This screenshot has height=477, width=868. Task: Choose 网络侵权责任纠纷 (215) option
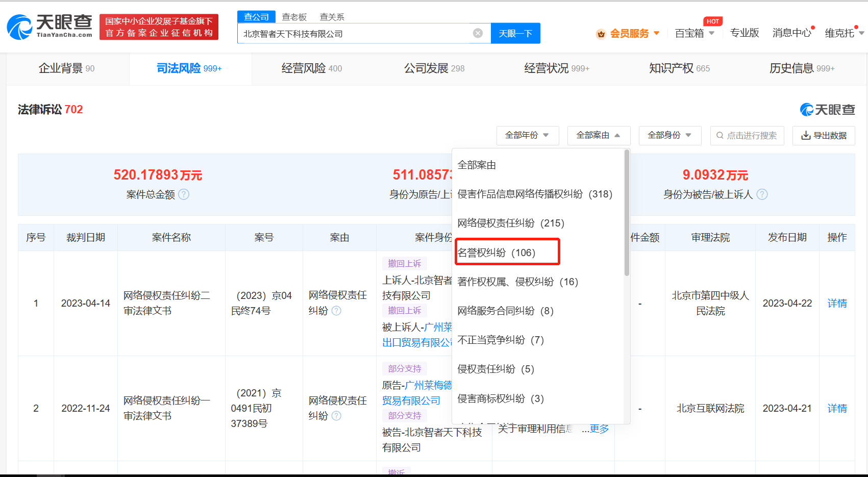(x=510, y=223)
